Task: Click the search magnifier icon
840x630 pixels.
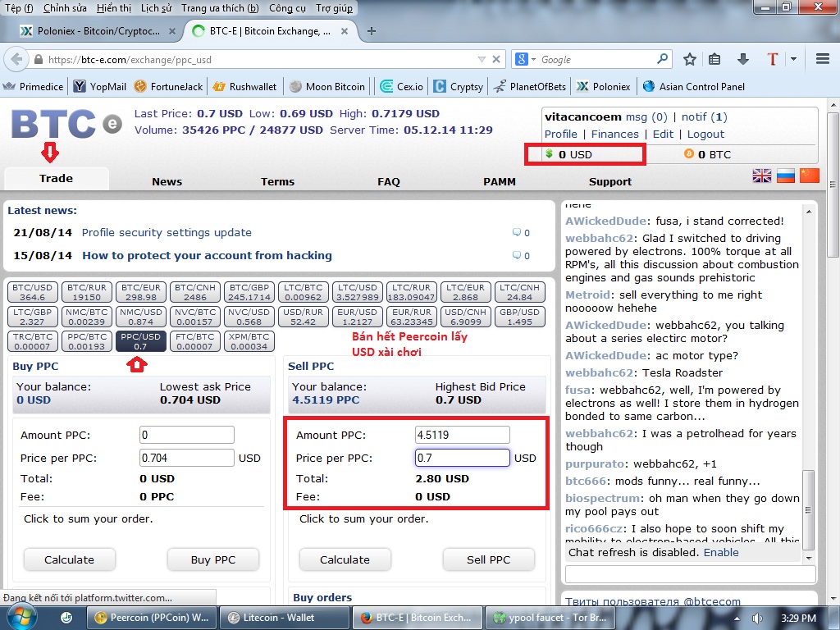Action: click(662, 58)
